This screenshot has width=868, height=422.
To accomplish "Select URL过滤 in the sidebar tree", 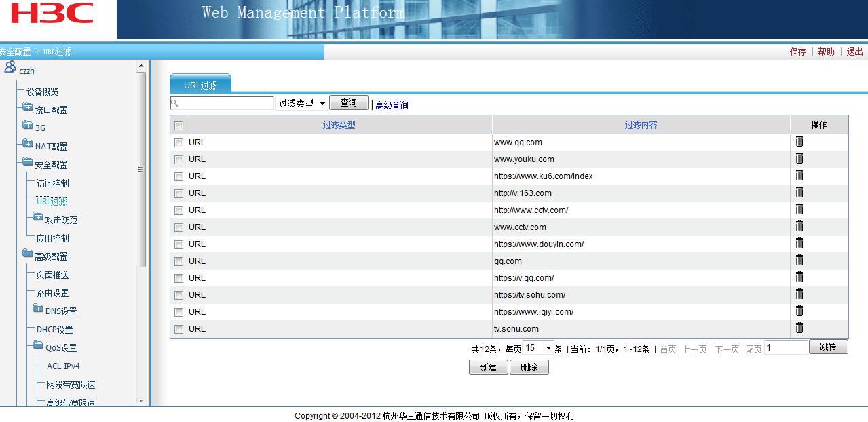I will coord(52,202).
